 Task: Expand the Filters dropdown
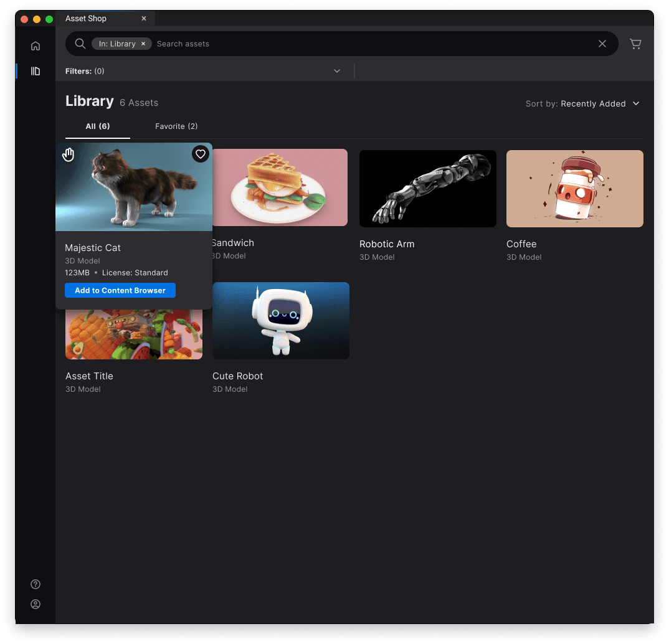(x=336, y=71)
